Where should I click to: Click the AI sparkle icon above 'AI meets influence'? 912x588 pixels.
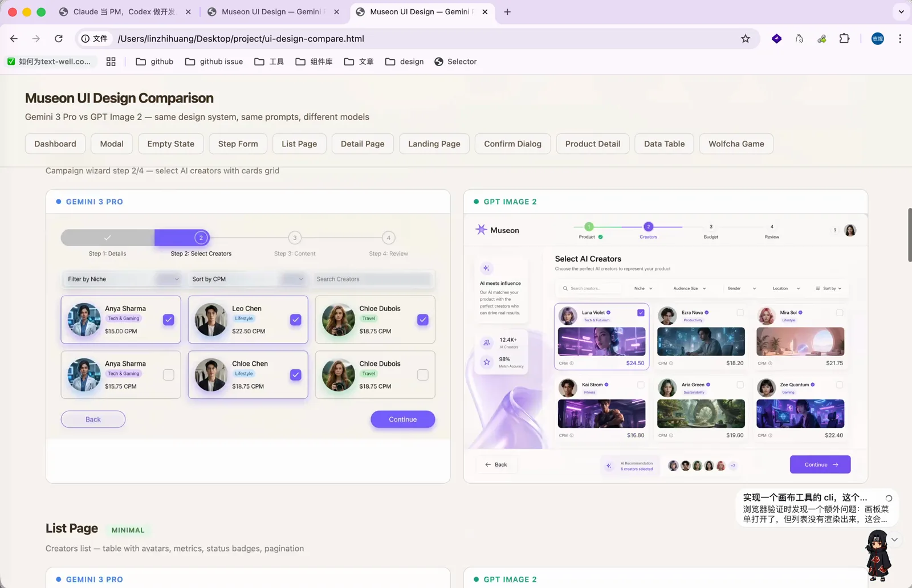pos(486,268)
